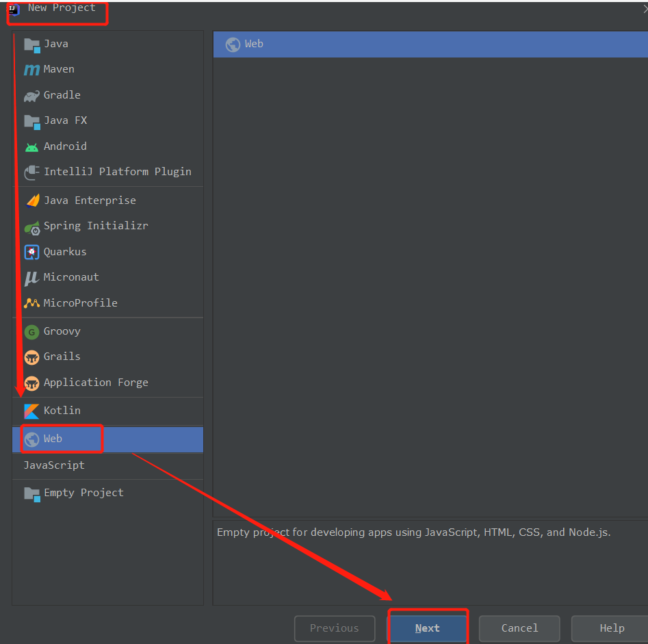Click the Micronaut mu icon
This screenshot has height=644, width=648.
[x=31, y=279]
